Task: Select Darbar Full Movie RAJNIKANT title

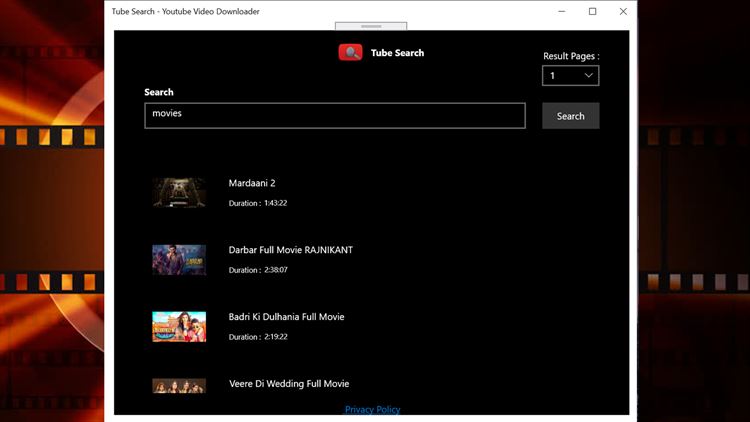Action: (290, 250)
